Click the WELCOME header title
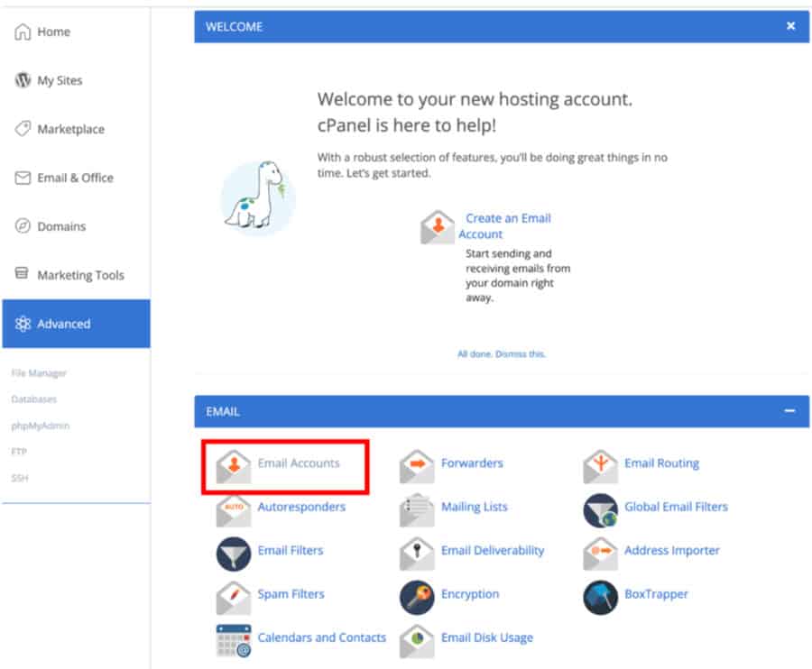This screenshot has height=669, width=812. click(x=234, y=27)
